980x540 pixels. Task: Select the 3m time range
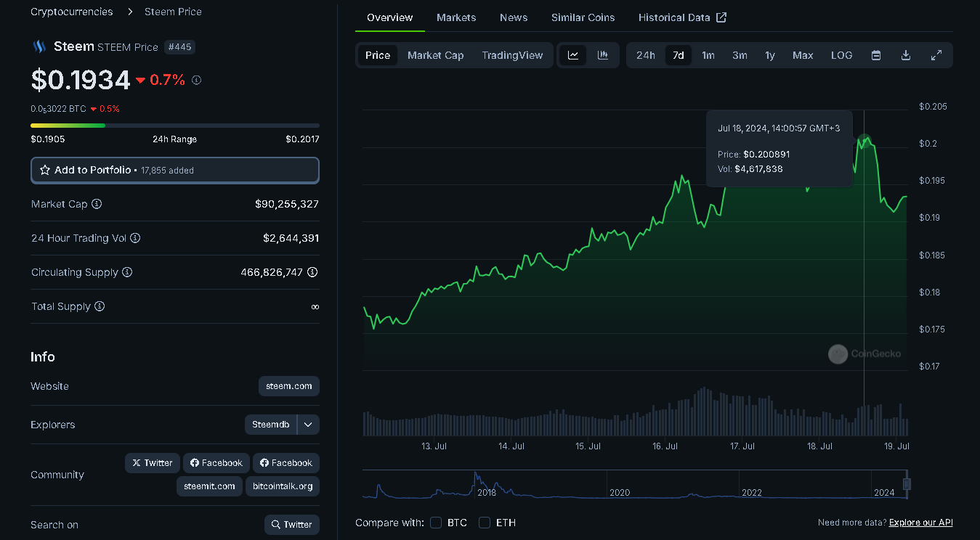(x=740, y=55)
